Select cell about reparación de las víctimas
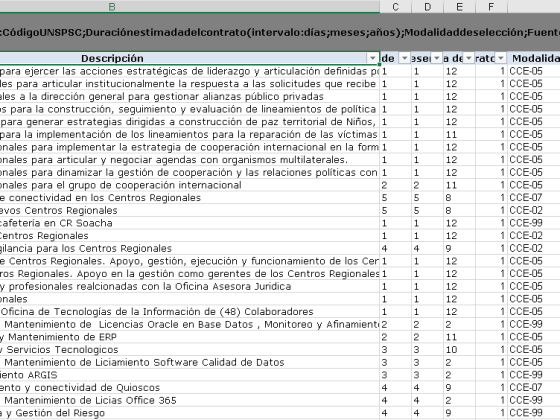This screenshot has width=560, height=420. [x=190, y=135]
